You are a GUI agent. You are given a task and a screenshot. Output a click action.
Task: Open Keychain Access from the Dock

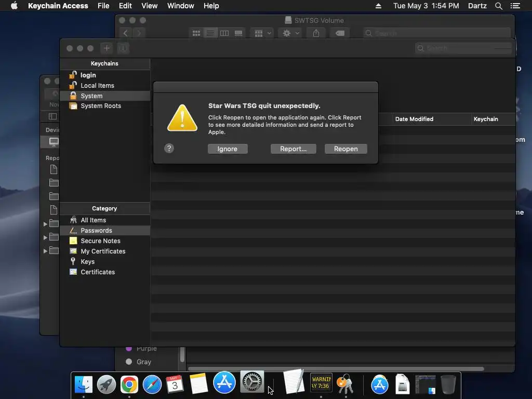point(345,384)
